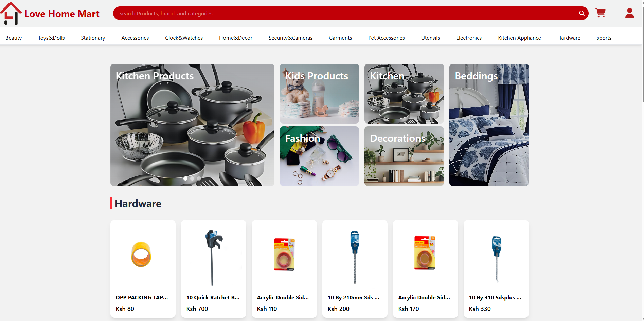Screen dimensions: 644x321
Task: Open the Beddings tile
Action: pyautogui.click(x=489, y=125)
